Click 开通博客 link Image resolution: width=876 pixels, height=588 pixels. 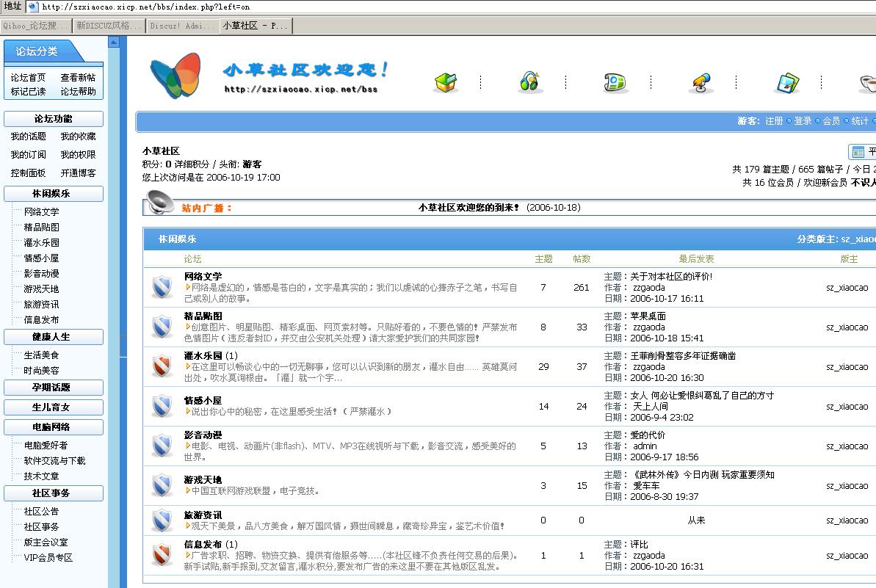pos(79,173)
